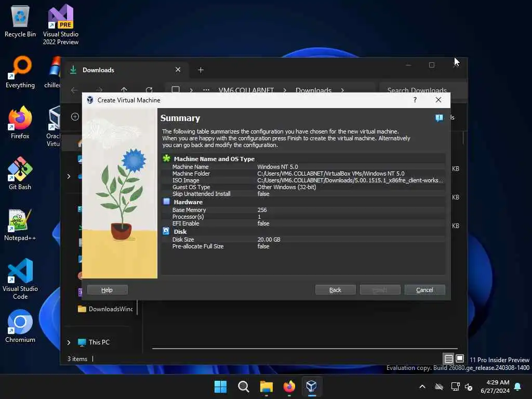Launch Visual Studio Code from the desktop

click(20, 279)
